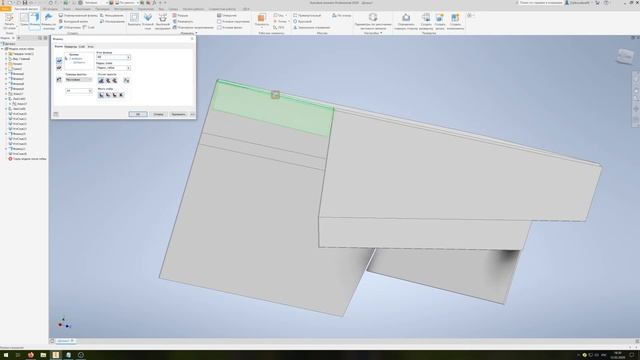The width and height of the screenshot is (640, 360).
Task: Select third Height Datum option
Action: pyautogui.click(x=115, y=80)
